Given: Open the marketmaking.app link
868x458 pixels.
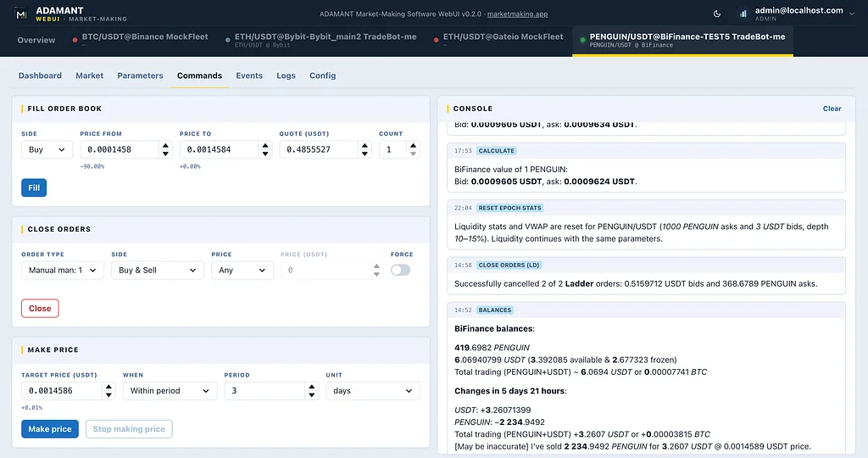Looking at the screenshot, I should click(x=517, y=14).
